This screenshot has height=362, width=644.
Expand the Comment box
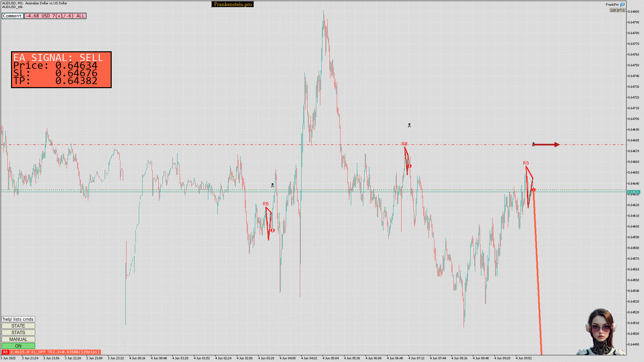(12, 16)
